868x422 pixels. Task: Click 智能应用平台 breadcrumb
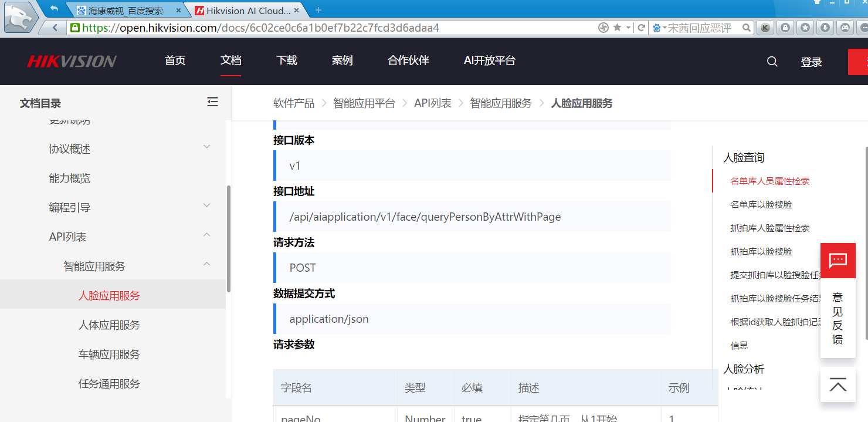coord(364,103)
